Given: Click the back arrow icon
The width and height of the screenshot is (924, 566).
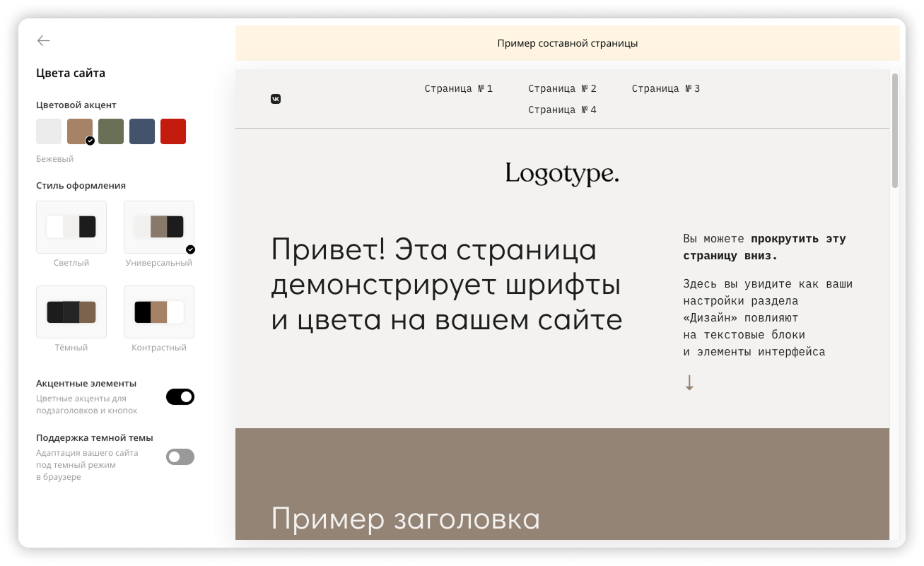Looking at the screenshot, I should point(44,41).
